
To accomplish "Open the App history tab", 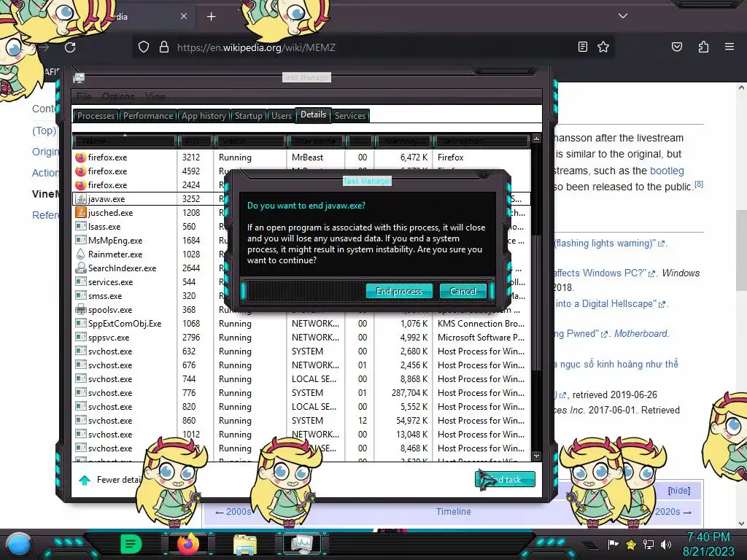I will (x=204, y=116).
